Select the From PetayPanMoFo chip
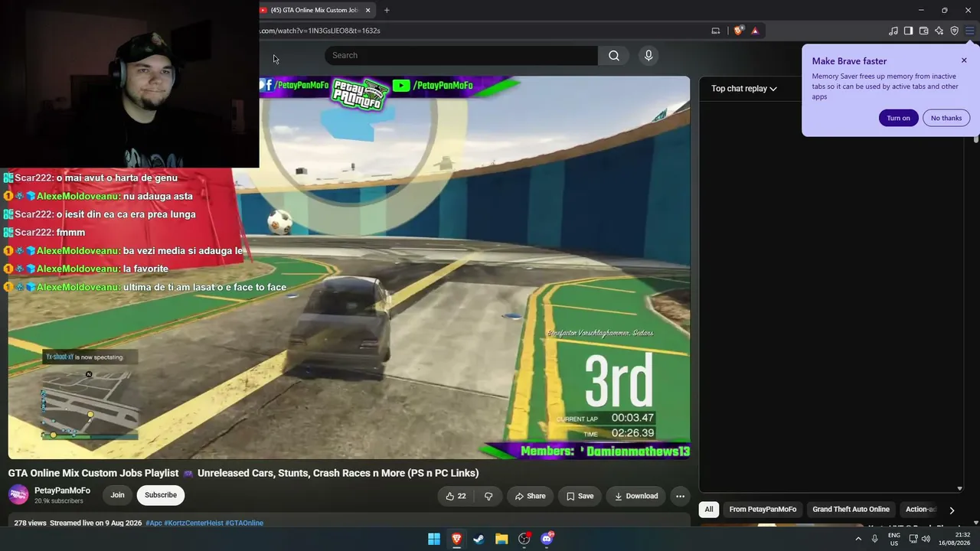 point(763,510)
